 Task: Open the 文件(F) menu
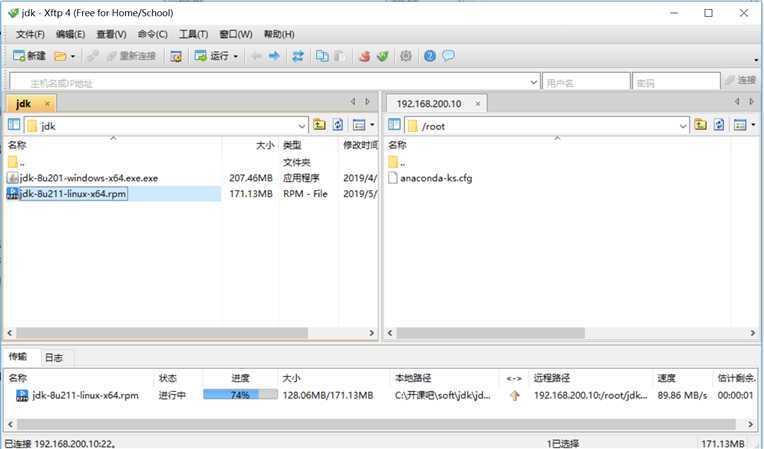coord(30,34)
